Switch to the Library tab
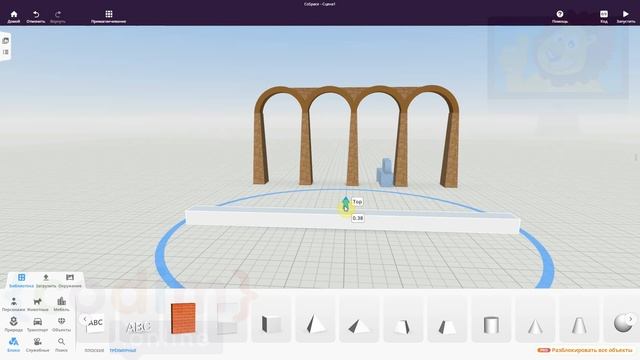Image resolution: width=640 pixels, height=360 pixels. click(x=21, y=281)
